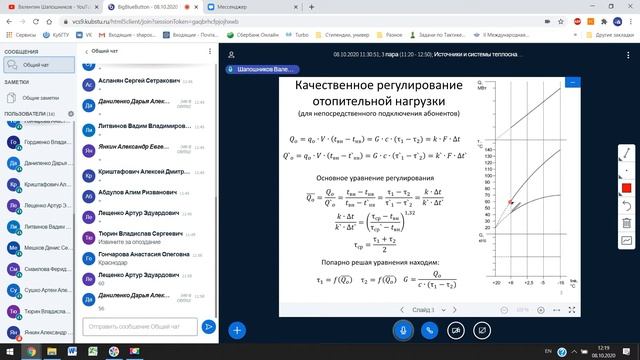The width and height of the screenshot is (640, 360).
Task: Minimize presentation blue button
Action: coord(573,82)
